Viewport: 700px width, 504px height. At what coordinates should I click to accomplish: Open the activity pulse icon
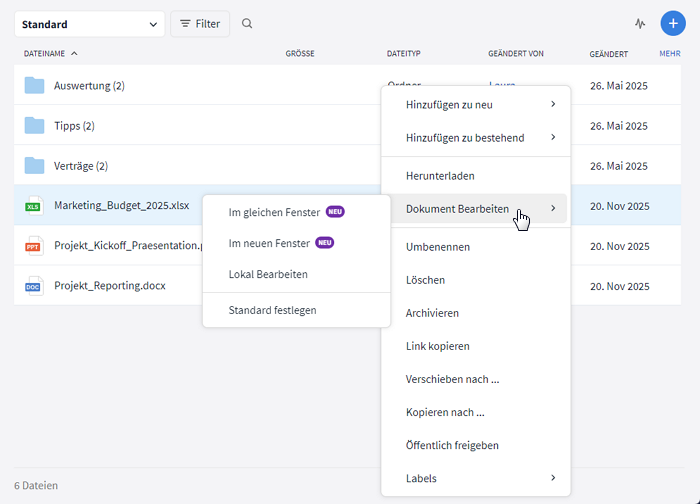pyautogui.click(x=640, y=24)
